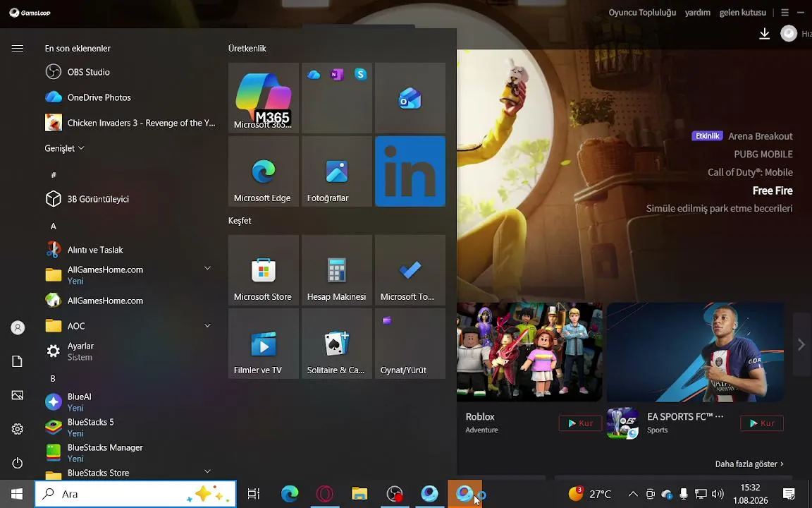Open the Microsoft To Do tile
812x508 pixels.
(x=410, y=270)
